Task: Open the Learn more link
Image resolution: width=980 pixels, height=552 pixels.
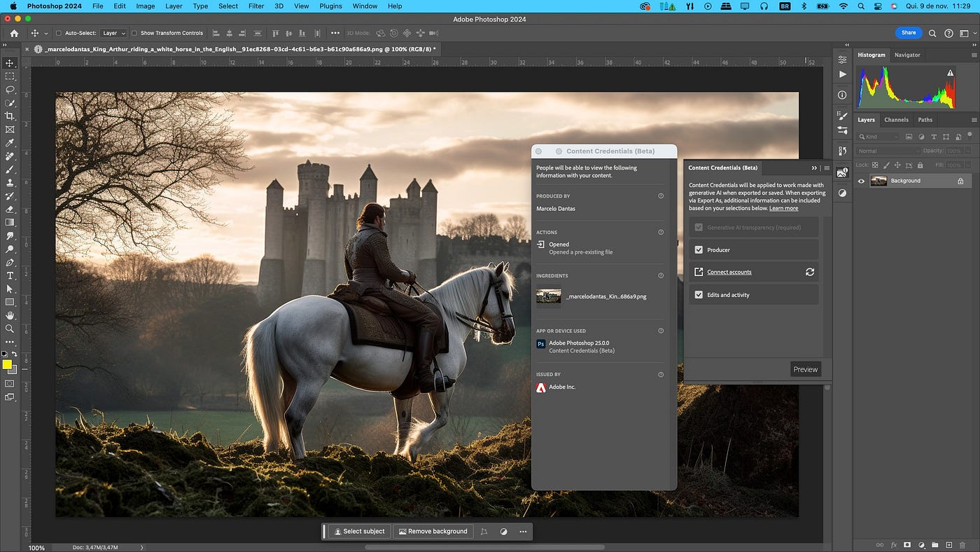Action: point(784,208)
